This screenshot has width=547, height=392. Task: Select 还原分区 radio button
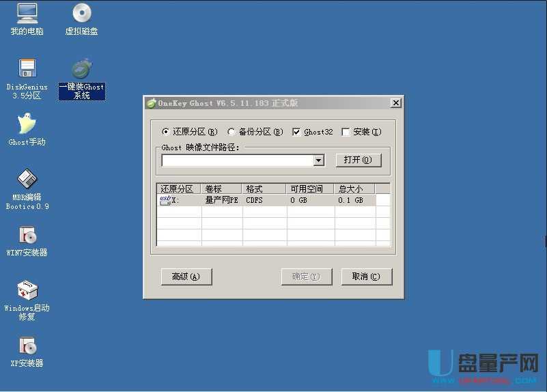pos(166,132)
